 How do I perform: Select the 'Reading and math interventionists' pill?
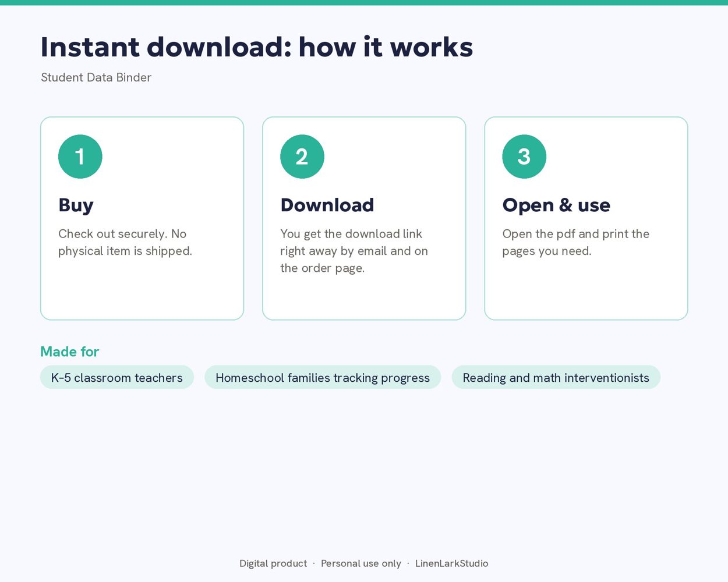point(556,377)
